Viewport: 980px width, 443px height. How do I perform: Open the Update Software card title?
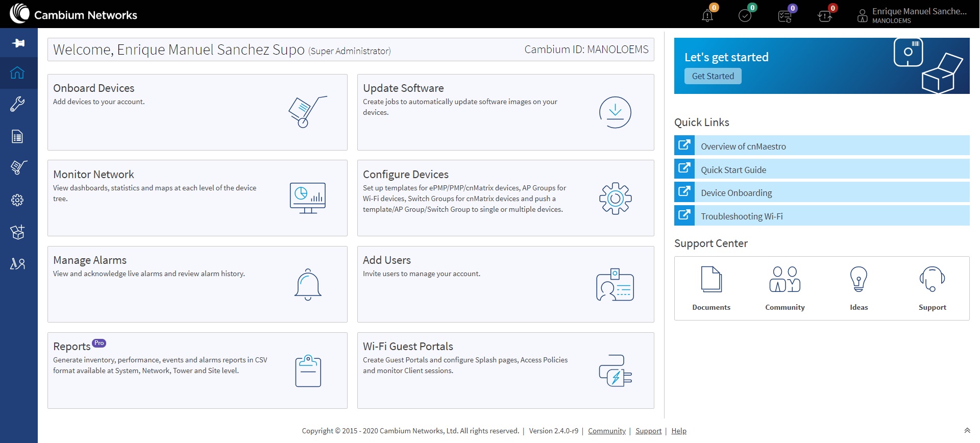[x=403, y=88]
